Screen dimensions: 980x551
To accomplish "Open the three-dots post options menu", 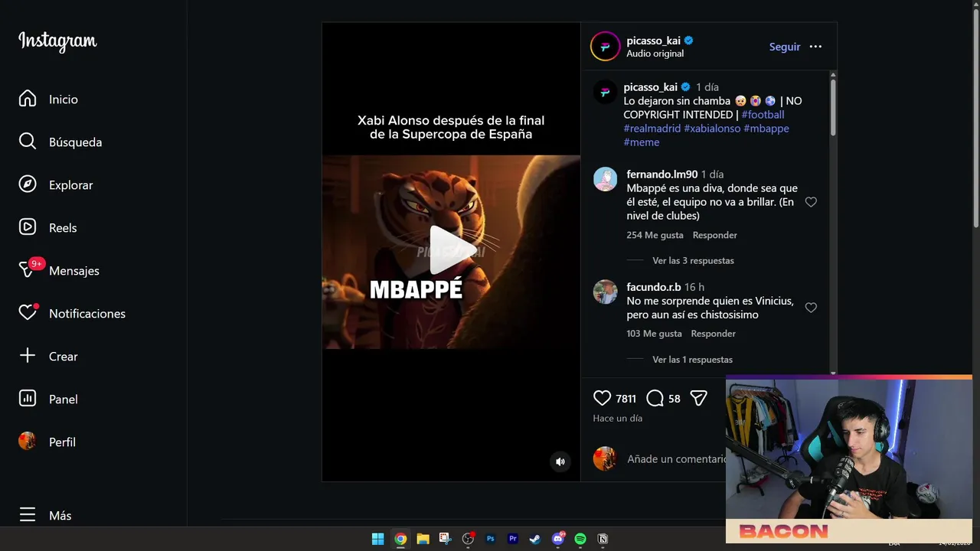I will click(815, 47).
